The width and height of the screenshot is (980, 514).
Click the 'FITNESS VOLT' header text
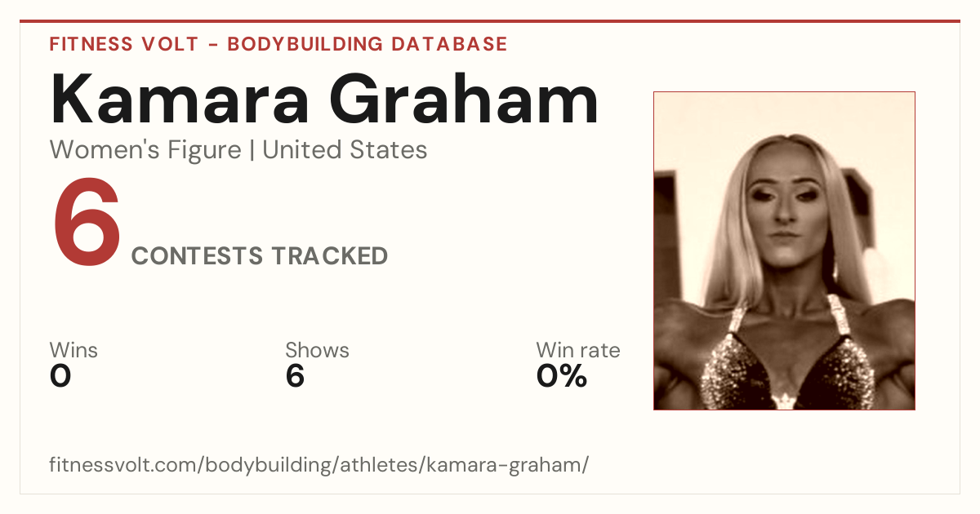click(124, 44)
